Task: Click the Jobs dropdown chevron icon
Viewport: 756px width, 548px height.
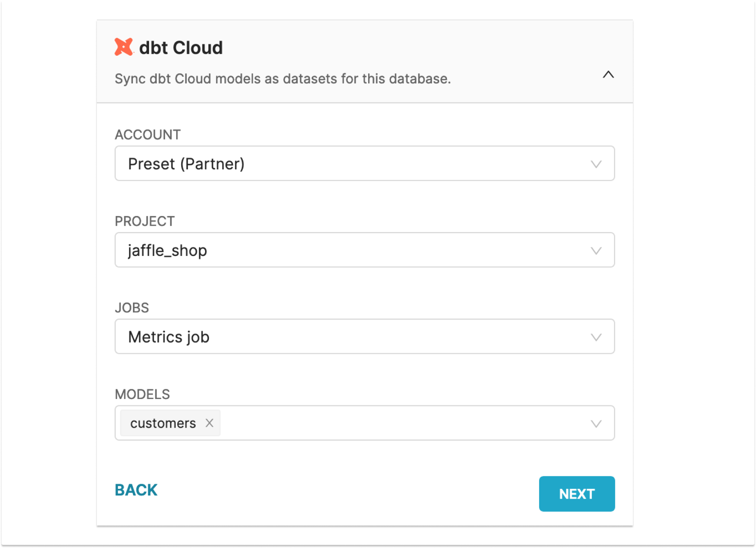Action: (x=596, y=336)
